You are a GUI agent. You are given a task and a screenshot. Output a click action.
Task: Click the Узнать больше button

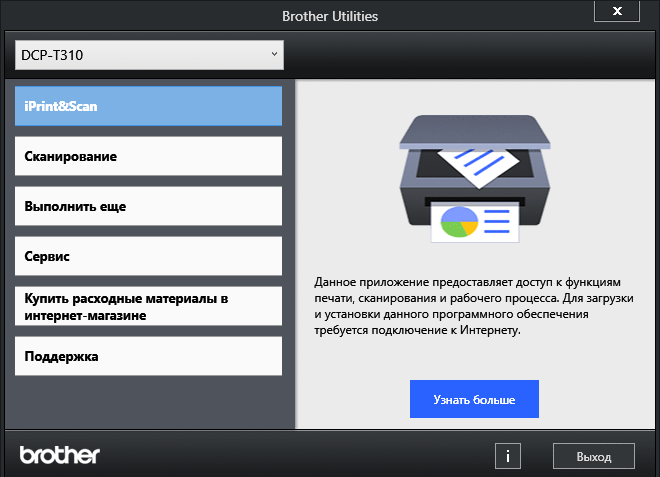click(474, 399)
